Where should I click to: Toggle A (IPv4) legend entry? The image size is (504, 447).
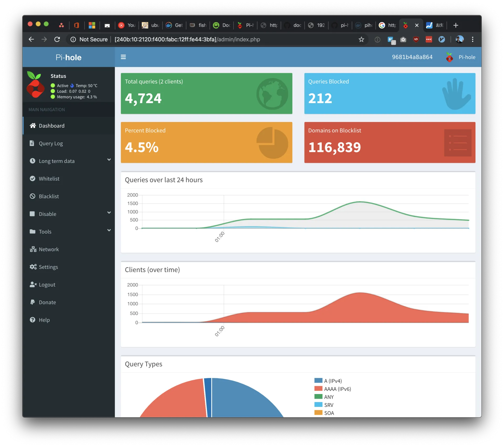pos(333,381)
